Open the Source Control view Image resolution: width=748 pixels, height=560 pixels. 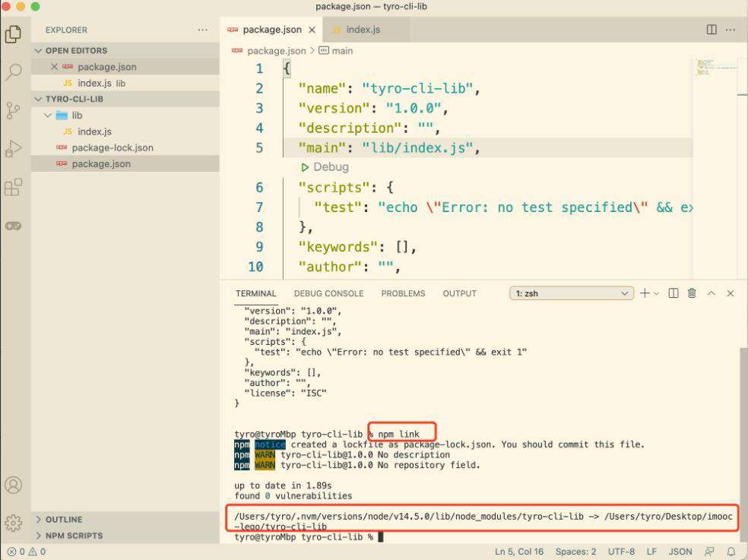tap(14, 111)
